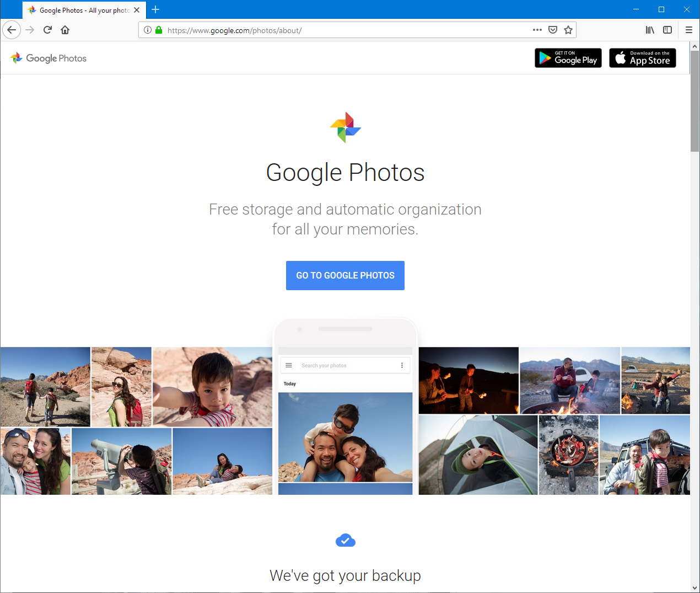Click the scrollbar down arrow
This screenshot has height=593, width=700.
click(x=694, y=588)
